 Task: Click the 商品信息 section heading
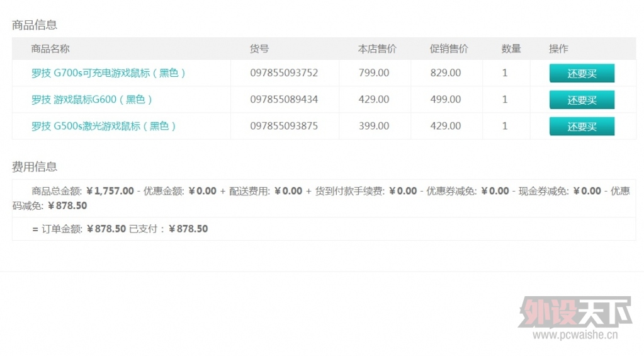click(35, 25)
